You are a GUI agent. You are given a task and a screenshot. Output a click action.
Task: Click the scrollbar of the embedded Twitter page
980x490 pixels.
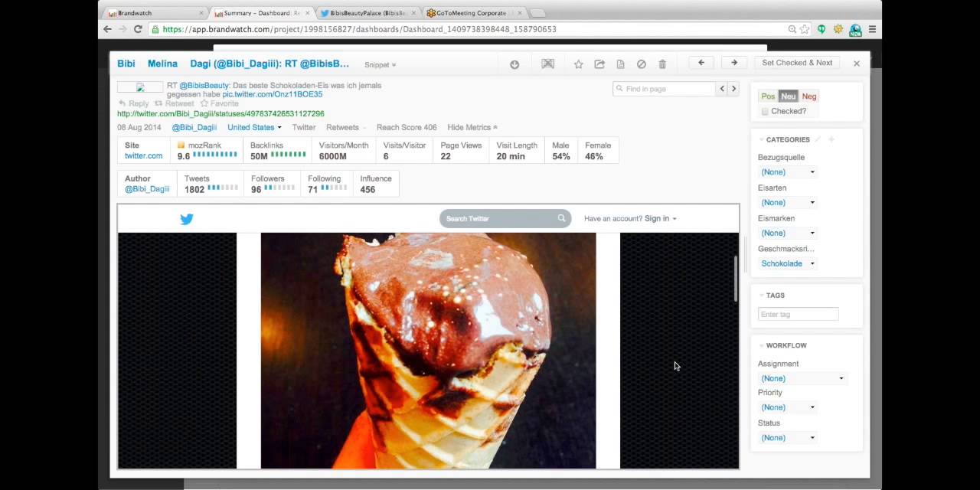click(x=736, y=278)
